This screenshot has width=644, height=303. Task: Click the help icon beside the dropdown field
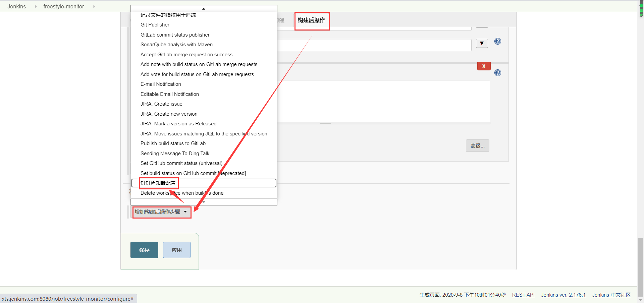[x=498, y=41]
